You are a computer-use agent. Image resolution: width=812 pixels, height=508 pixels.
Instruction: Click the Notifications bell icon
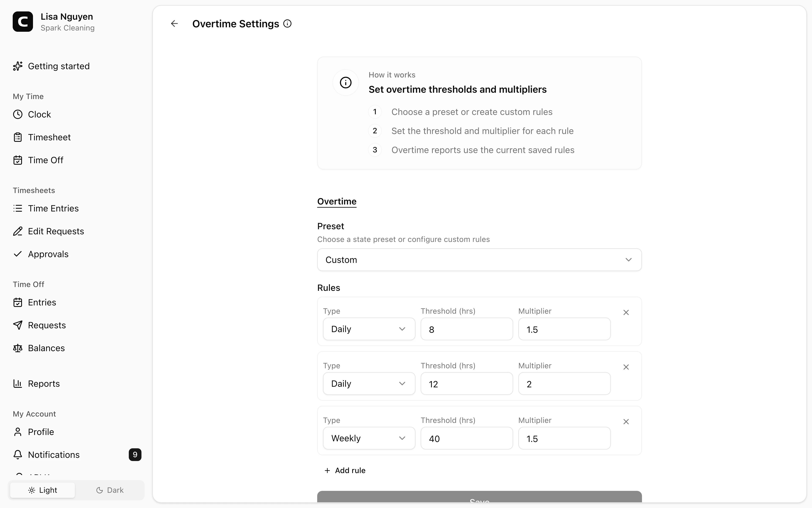point(18,455)
